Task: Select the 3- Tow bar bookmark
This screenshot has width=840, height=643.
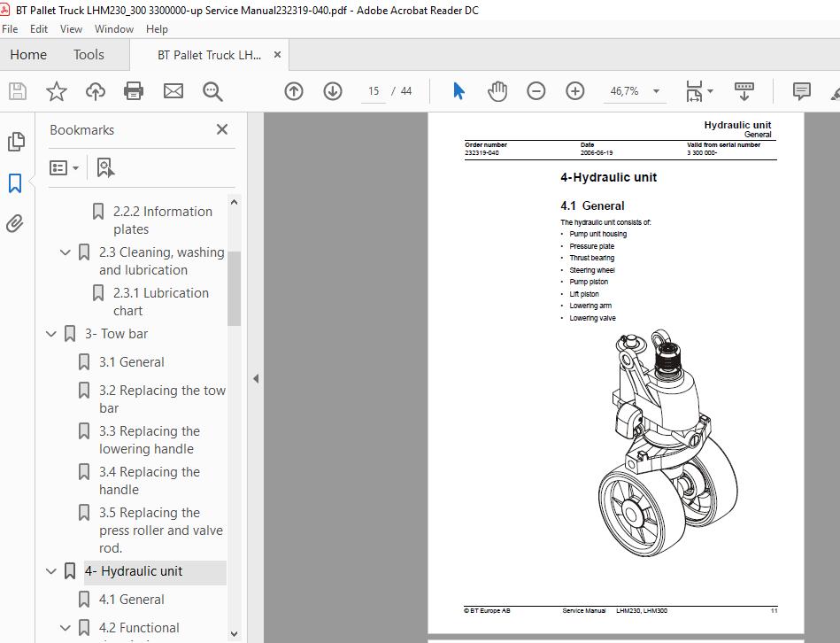Action: coord(116,334)
